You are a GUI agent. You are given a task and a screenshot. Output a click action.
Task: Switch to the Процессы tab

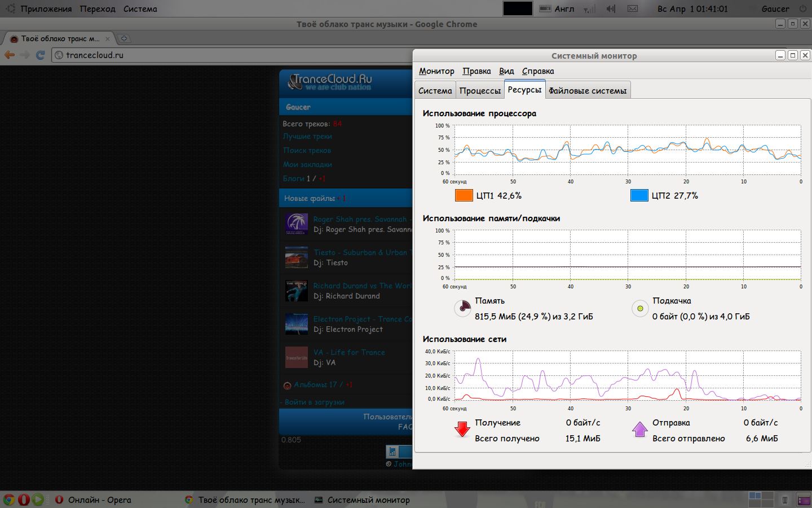(479, 90)
